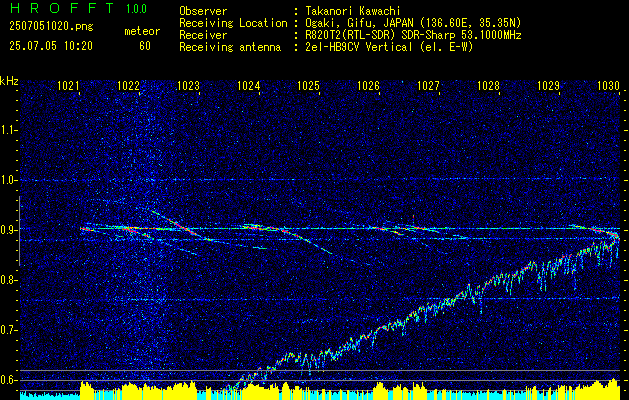The image size is (629, 400).
Task: Click the 1.0 kHz axis value
Action: (8, 180)
